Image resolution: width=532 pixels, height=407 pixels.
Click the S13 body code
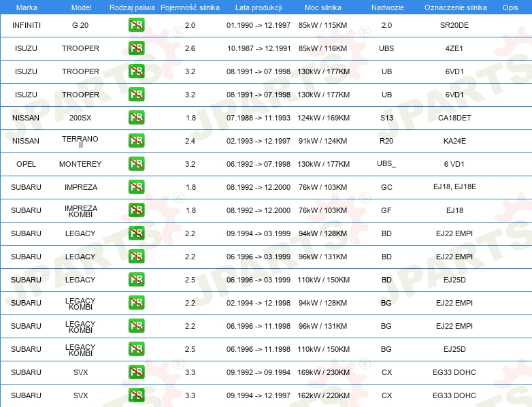coord(386,118)
